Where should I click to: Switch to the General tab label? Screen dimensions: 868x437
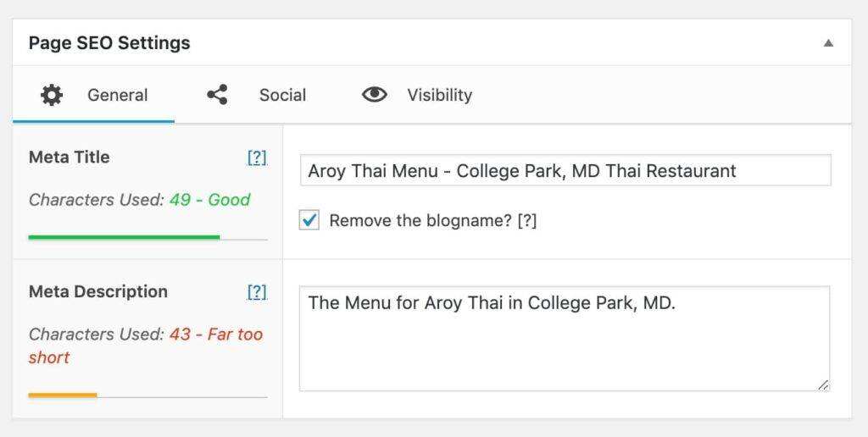coord(117,95)
